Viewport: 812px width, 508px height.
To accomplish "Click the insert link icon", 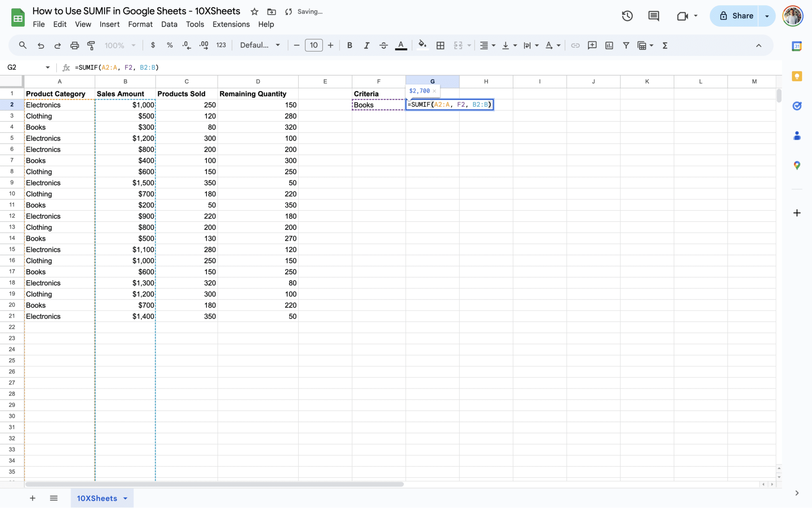I will (x=575, y=46).
